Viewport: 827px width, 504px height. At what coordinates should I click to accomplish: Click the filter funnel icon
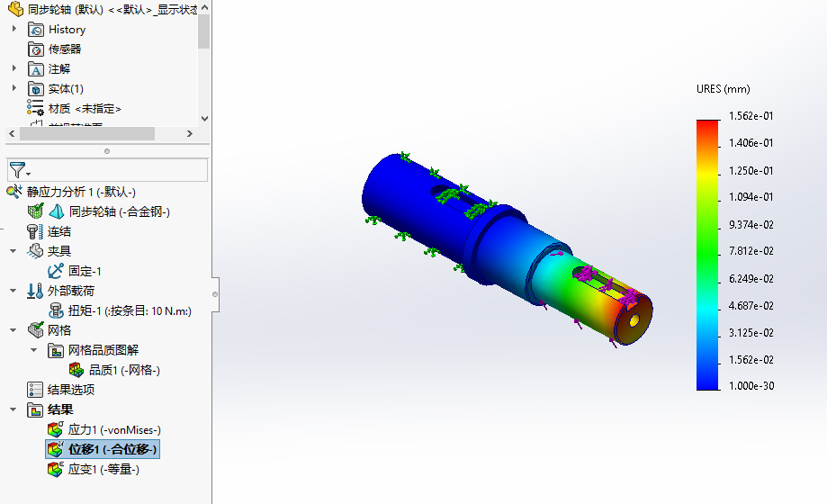click(x=17, y=170)
